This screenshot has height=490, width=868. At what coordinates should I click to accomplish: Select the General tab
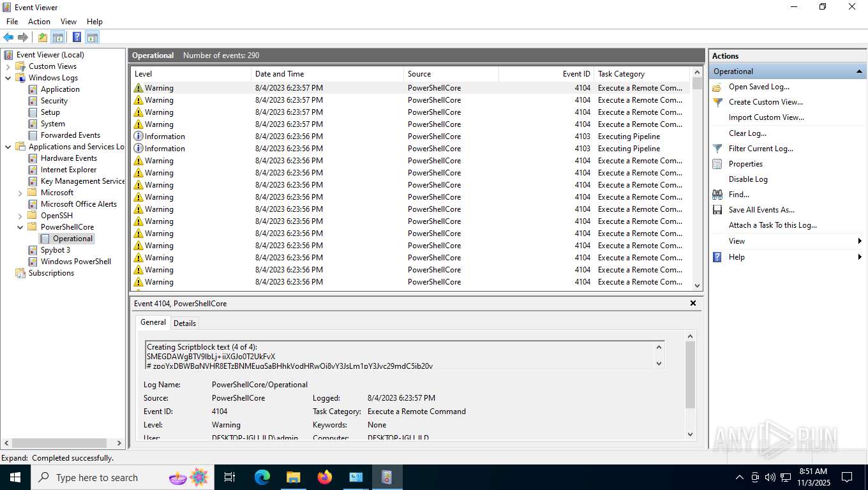[153, 322]
